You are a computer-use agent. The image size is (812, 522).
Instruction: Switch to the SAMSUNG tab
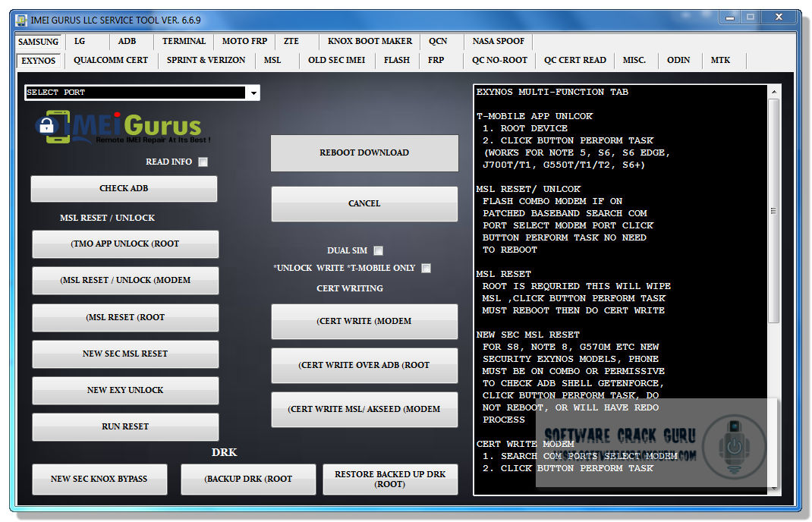tap(38, 42)
